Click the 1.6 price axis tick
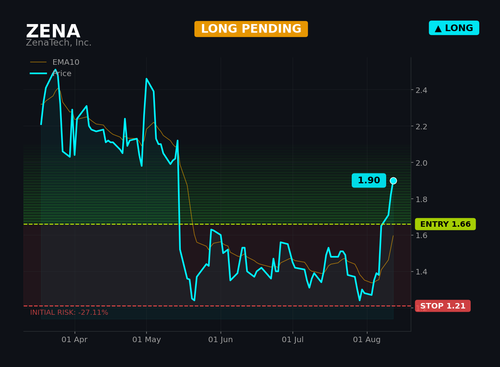 click(x=421, y=235)
